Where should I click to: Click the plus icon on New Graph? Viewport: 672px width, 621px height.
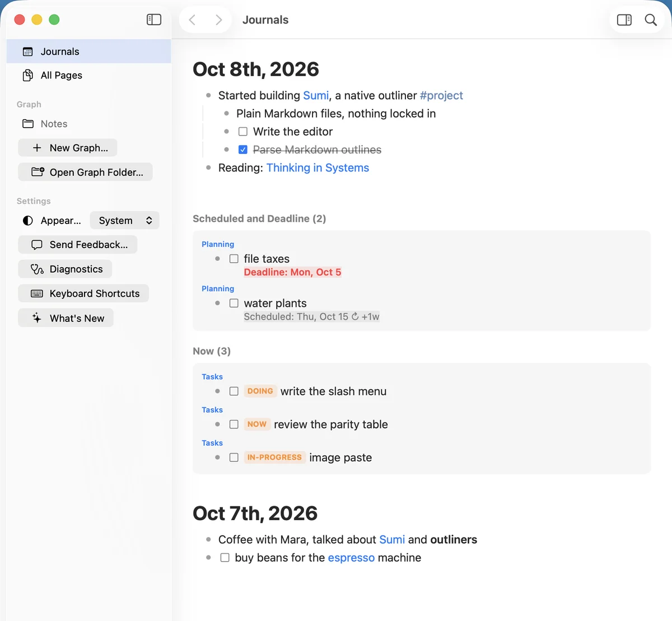37,148
